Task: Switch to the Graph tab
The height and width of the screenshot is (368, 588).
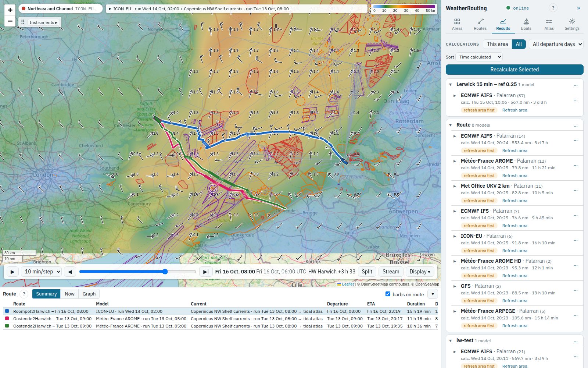Action: (89, 294)
